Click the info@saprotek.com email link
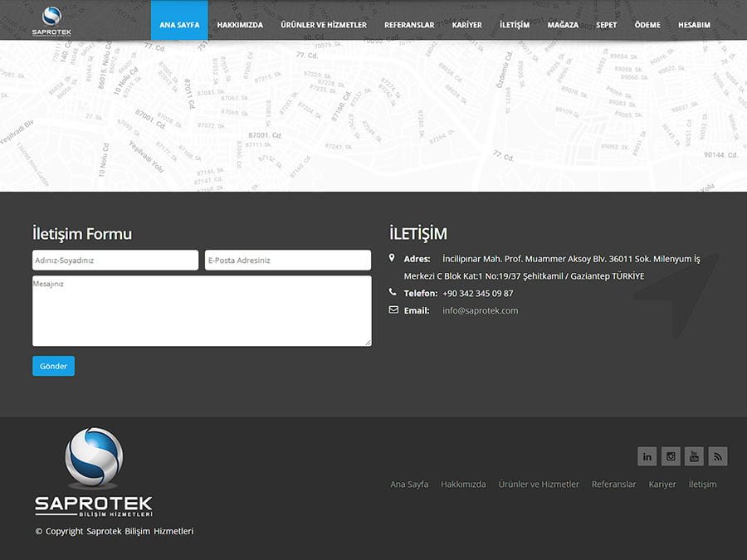The height and width of the screenshot is (560, 747). (480, 310)
